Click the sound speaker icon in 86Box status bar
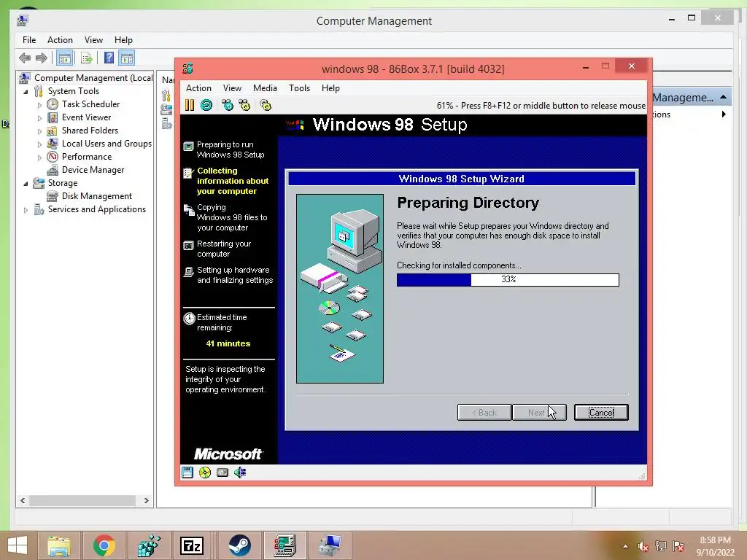The width and height of the screenshot is (747, 560). (240, 472)
